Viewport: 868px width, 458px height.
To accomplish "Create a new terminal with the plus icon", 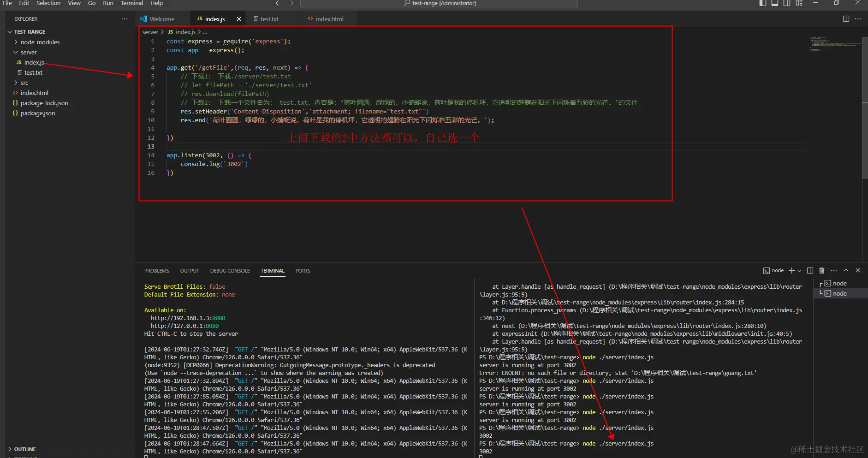I will 791,270.
